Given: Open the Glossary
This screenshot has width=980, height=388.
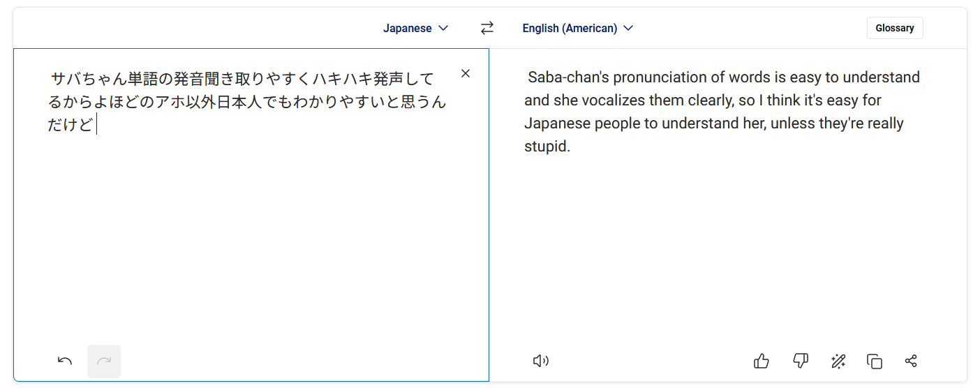Looking at the screenshot, I should pyautogui.click(x=894, y=28).
